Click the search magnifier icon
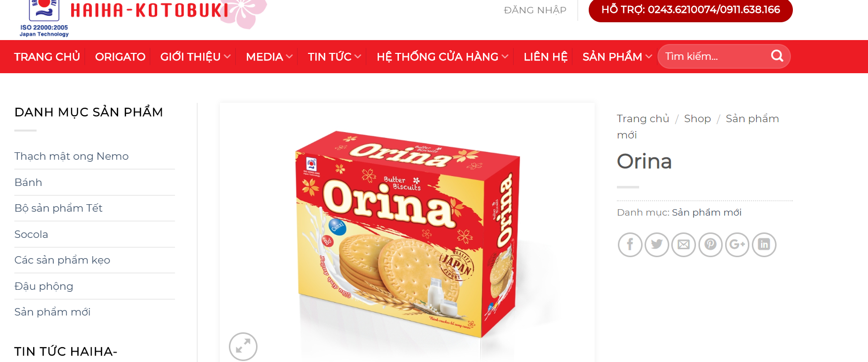The height and width of the screenshot is (362, 868). (777, 56)
